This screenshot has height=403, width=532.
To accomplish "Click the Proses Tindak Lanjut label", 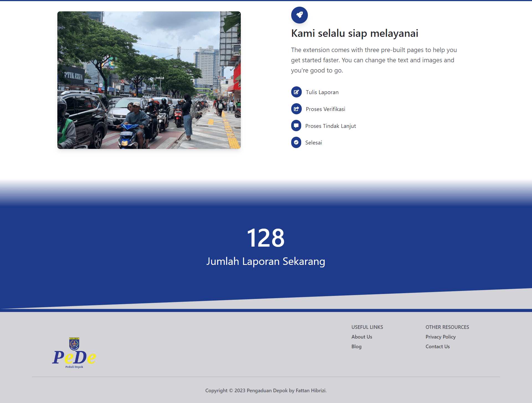I will [330, 126].
